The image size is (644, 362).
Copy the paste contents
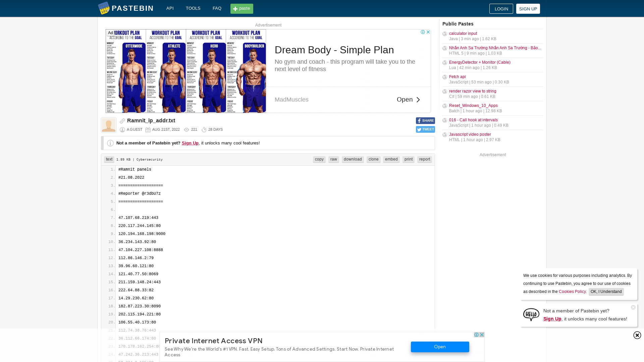click(x=319, y=160)
